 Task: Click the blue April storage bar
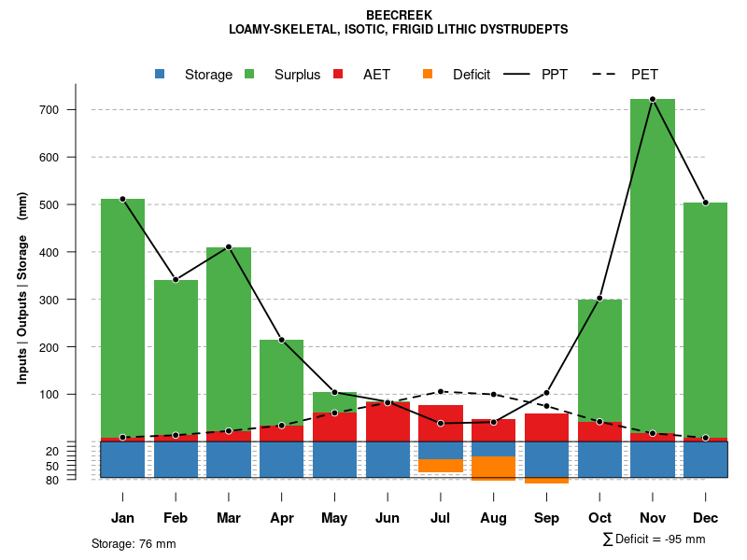pos(281,459)
